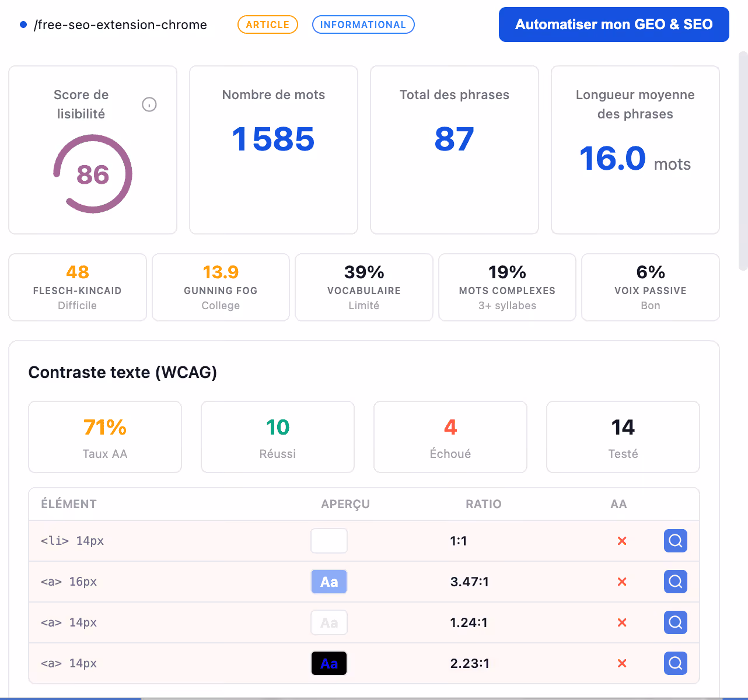Image resolution: width=748 pixels, height=700 pixels.
Task: Click the red fail mark in 1.24:1 row
Action: [x=622, y=622]
